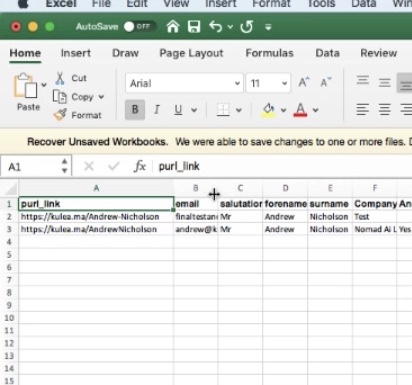This screenshot has height=385, width=412.
Task: Open fill color dropdown arrow
Action: pos(283,110)
